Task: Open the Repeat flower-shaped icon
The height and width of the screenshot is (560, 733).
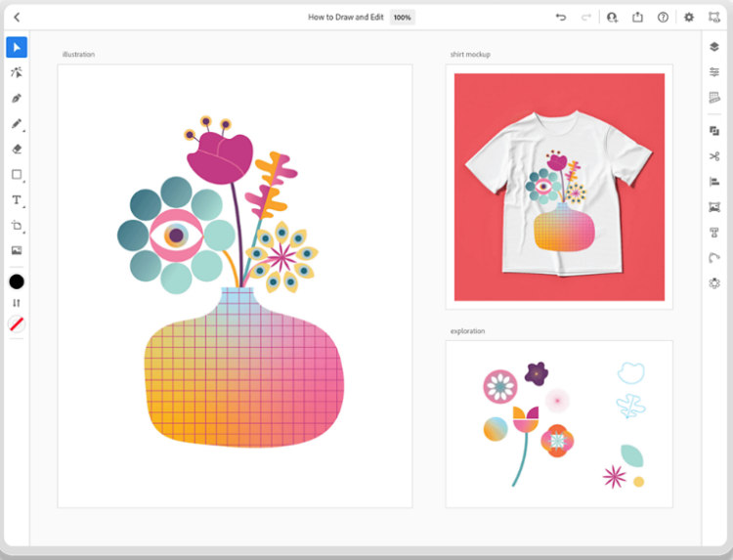Action: 713,283
